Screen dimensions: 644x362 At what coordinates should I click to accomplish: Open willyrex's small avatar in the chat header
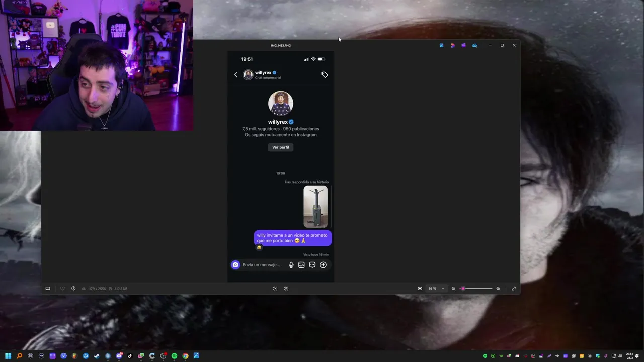pos(248,75)
